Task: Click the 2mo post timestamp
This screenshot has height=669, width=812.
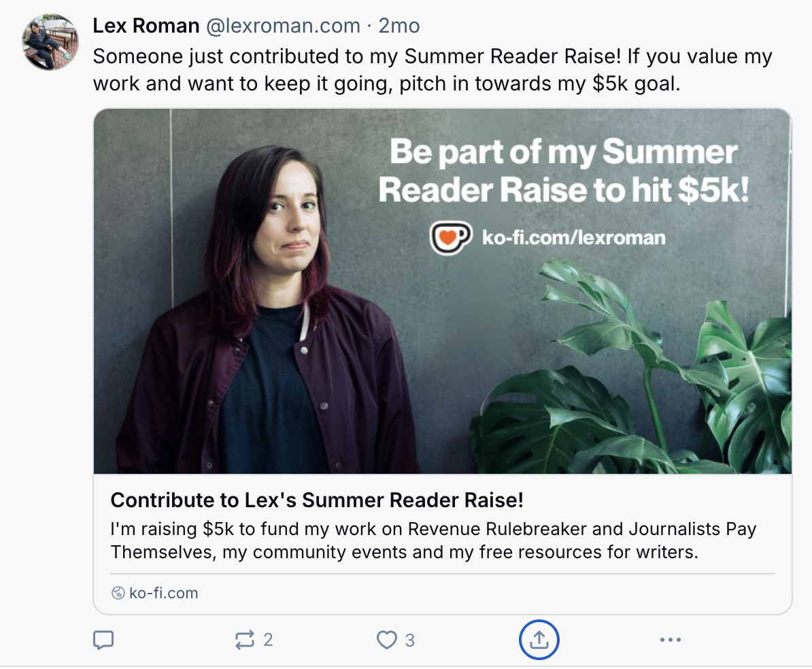Action: pos(399,25)
